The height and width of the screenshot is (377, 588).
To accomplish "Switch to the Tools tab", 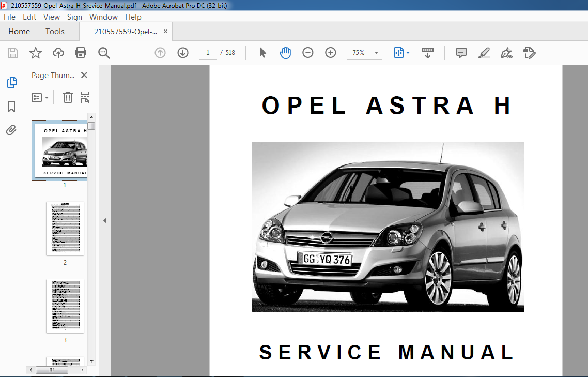I will [55, 32].
